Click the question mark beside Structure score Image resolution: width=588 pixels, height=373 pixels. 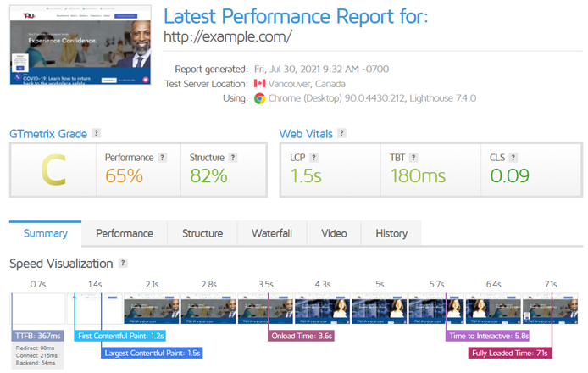click(x=233, y=157)
